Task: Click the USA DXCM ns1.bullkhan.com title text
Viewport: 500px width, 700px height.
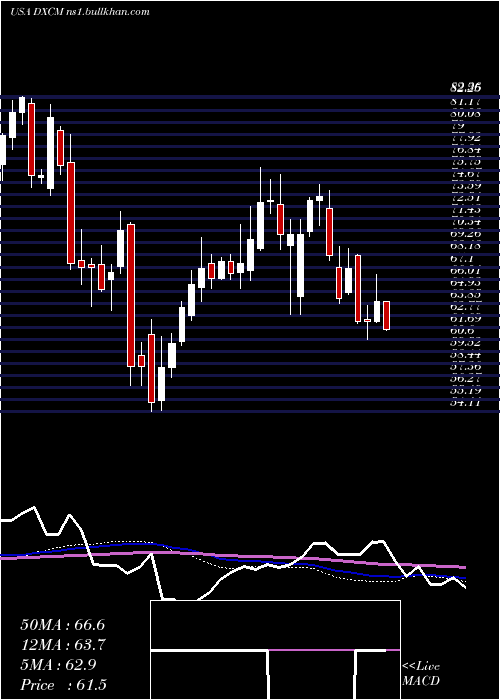Action: 79,12
